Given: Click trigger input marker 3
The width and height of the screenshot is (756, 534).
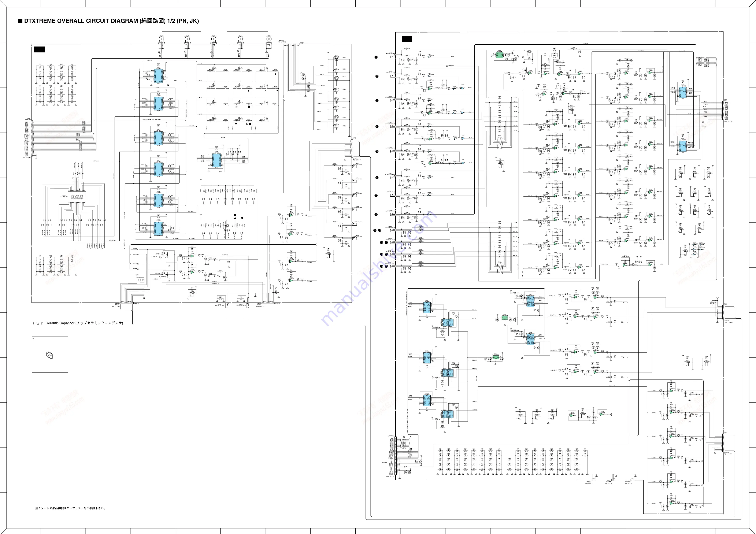Looking at the screenshot, I should 377,101.
